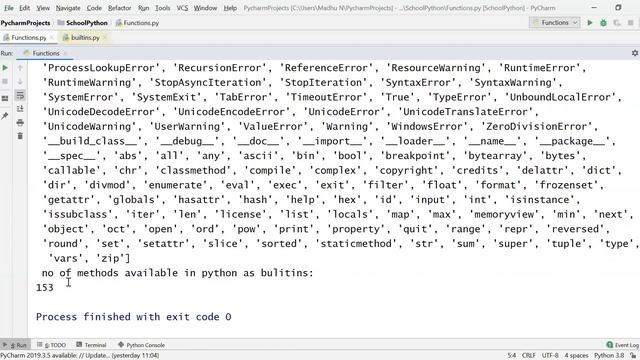Click the down arrow in Run panel
This screenshot has width=640, height=360.
pyautogui.click(x=20, y=82)
